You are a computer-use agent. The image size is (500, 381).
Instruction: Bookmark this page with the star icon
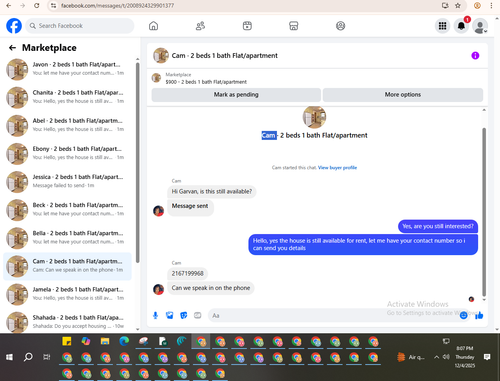pyautogui.click(x=458, y=6)
